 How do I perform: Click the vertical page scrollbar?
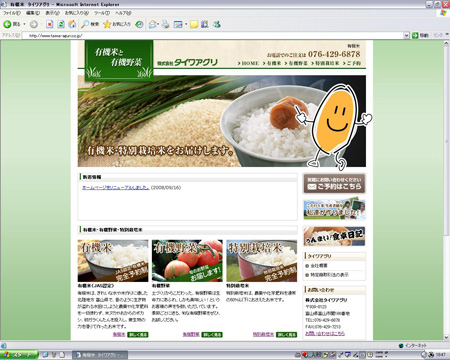tap(446, 190)
